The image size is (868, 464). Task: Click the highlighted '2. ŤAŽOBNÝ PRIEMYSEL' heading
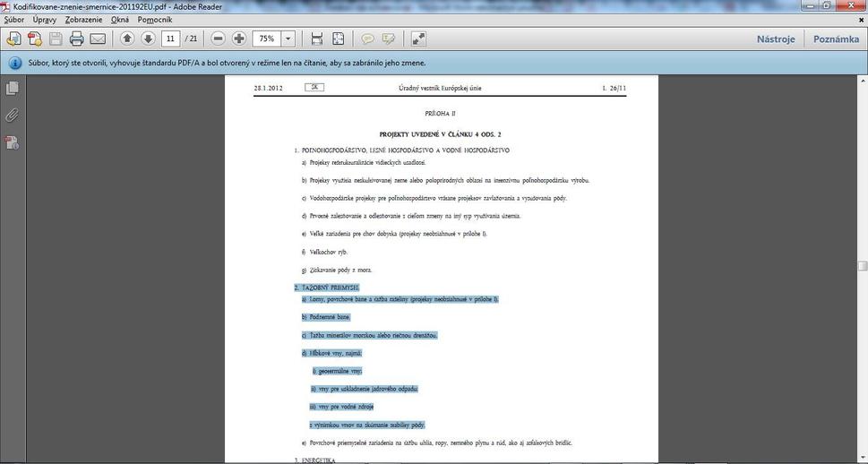pyautogui.click(x=327, y=288)
